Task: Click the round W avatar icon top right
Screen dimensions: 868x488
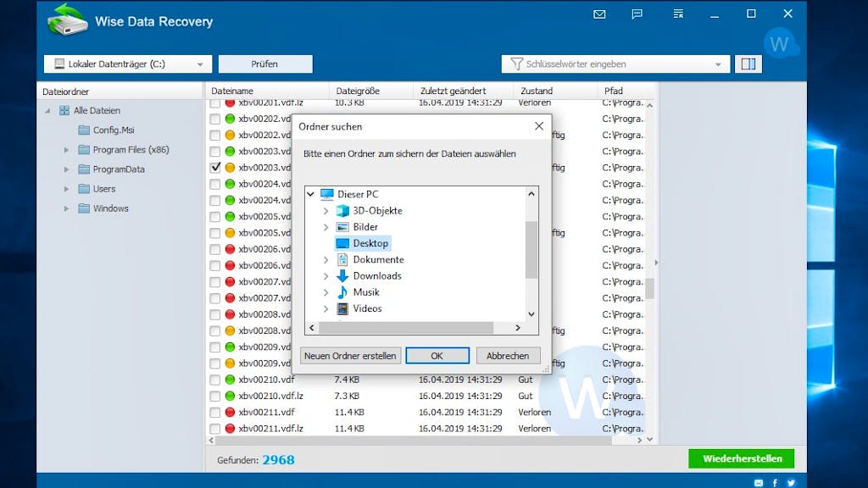Action: 780,43
